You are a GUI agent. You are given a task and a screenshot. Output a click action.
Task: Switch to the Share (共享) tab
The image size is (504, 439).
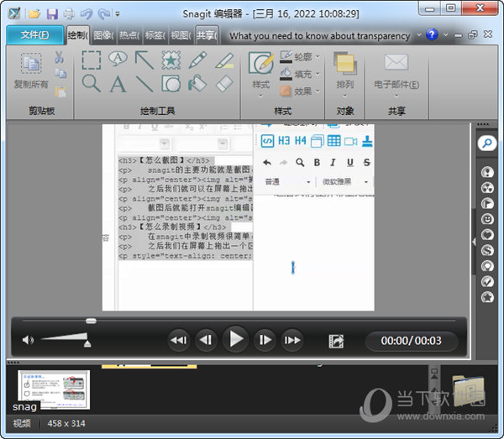coord(207,35)
